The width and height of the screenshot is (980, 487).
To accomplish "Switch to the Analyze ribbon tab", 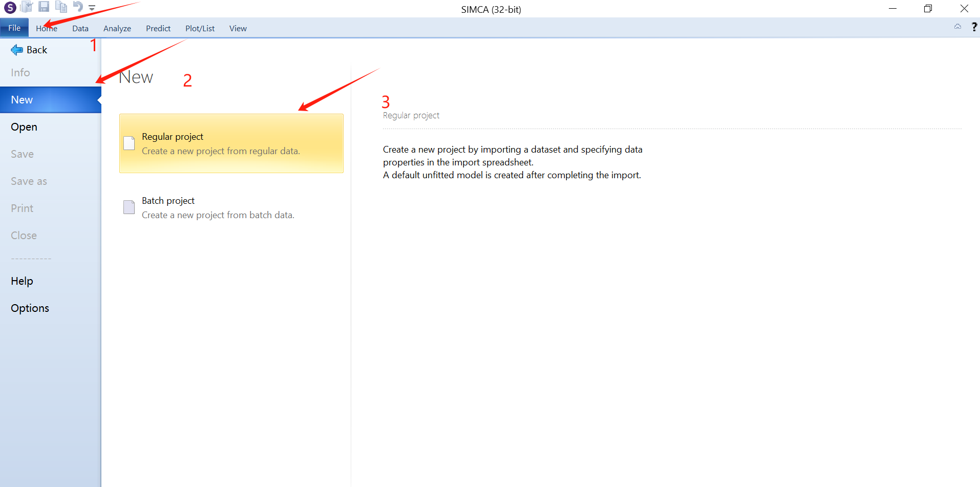I will click(117, 29).
